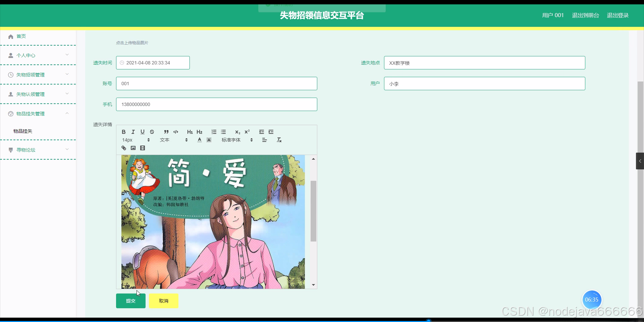Focus the 用户 input field with 小李

(484, 84)
